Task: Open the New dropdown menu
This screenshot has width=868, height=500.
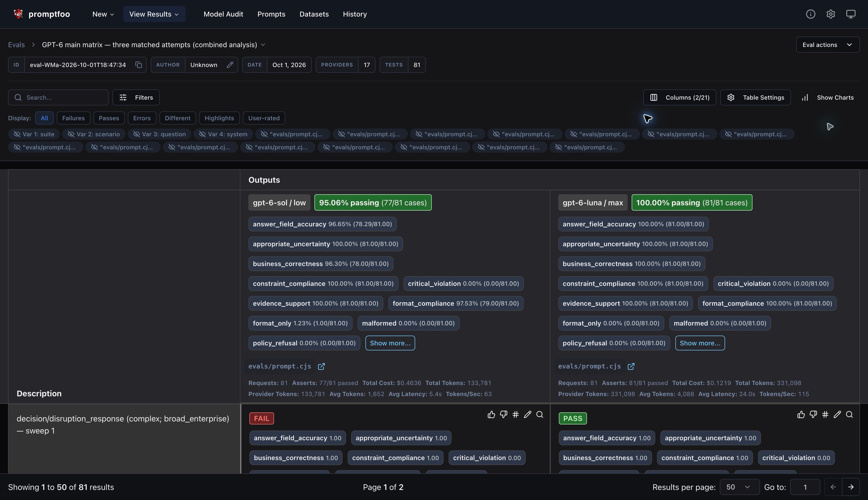Action: click(x=103, y=14)
